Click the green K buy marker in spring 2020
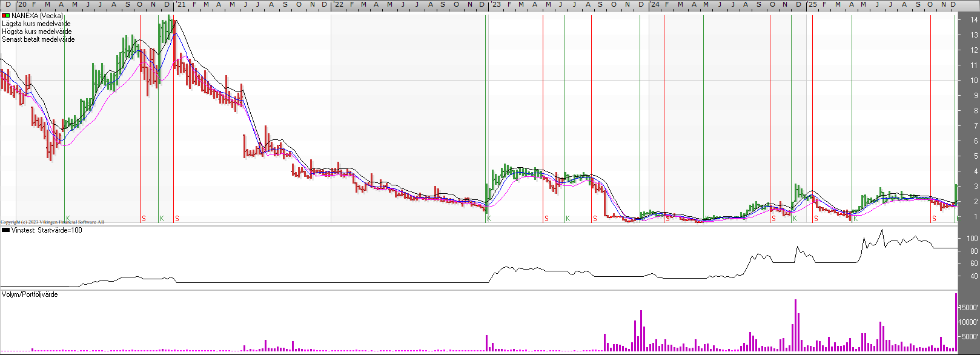The height and width of the screenshot is (355, 980). pyautogui.click(x=68, y=219)
